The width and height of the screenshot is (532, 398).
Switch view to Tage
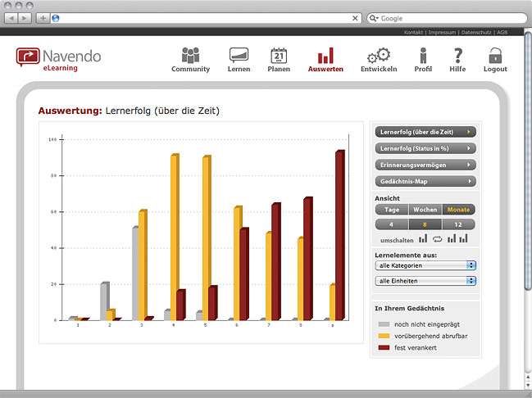point(392,210)
